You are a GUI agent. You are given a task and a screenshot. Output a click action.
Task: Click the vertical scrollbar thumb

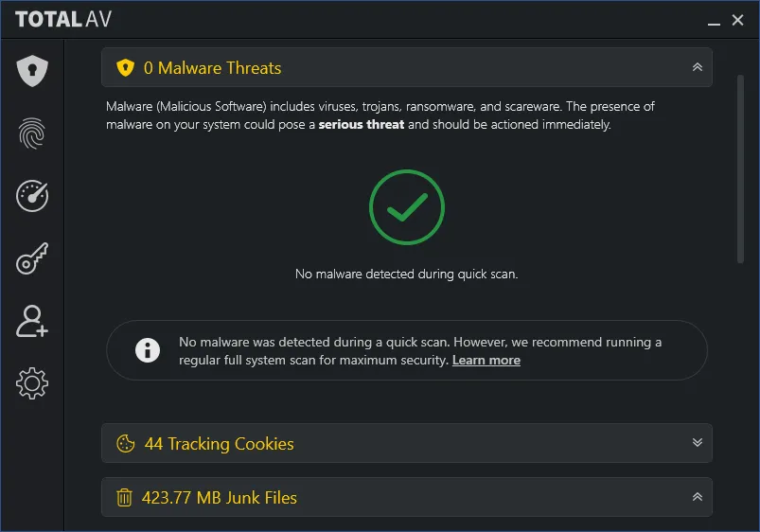(740, 168)
